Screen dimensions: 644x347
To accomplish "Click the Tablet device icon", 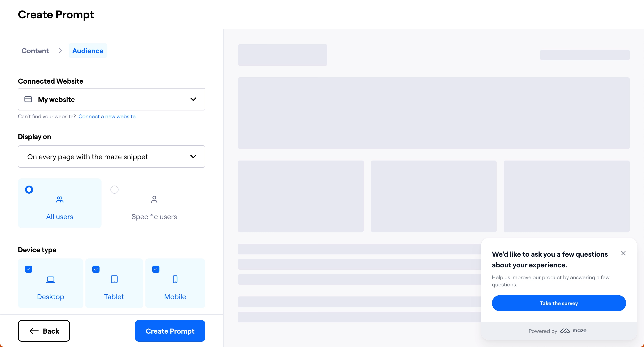I will [x=114, y=279].
